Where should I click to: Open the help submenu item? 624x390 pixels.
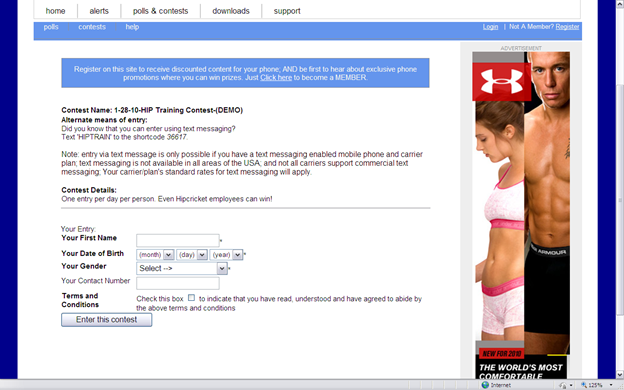132,27
